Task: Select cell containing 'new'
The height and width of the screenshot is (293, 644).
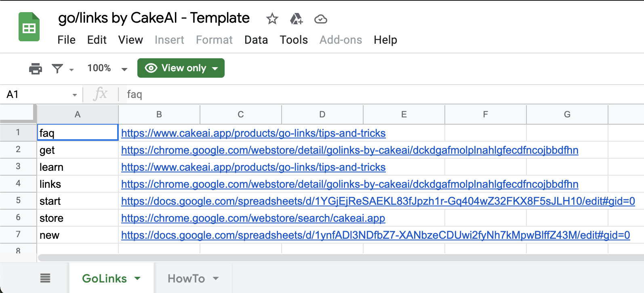Action: point(78,235)
